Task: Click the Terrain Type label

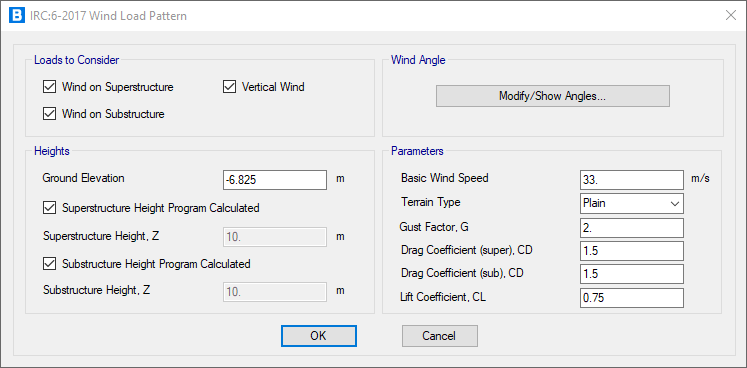Action: (x=431, y=202)
